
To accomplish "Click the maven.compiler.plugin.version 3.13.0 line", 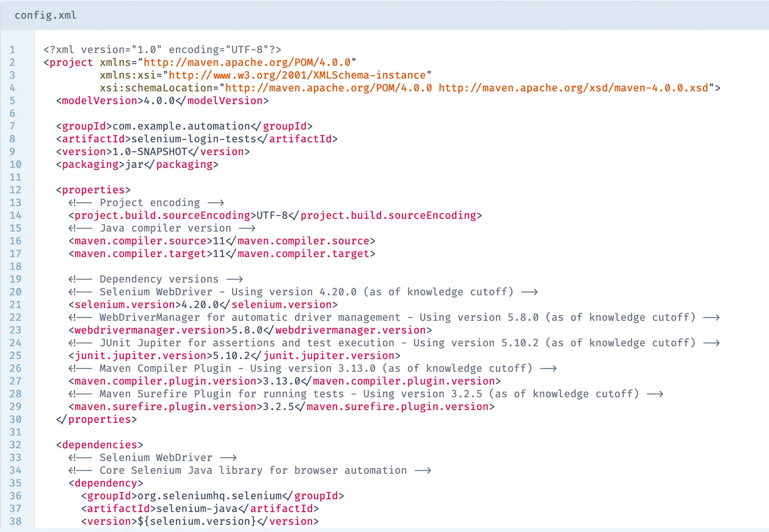I will [285, 381].
